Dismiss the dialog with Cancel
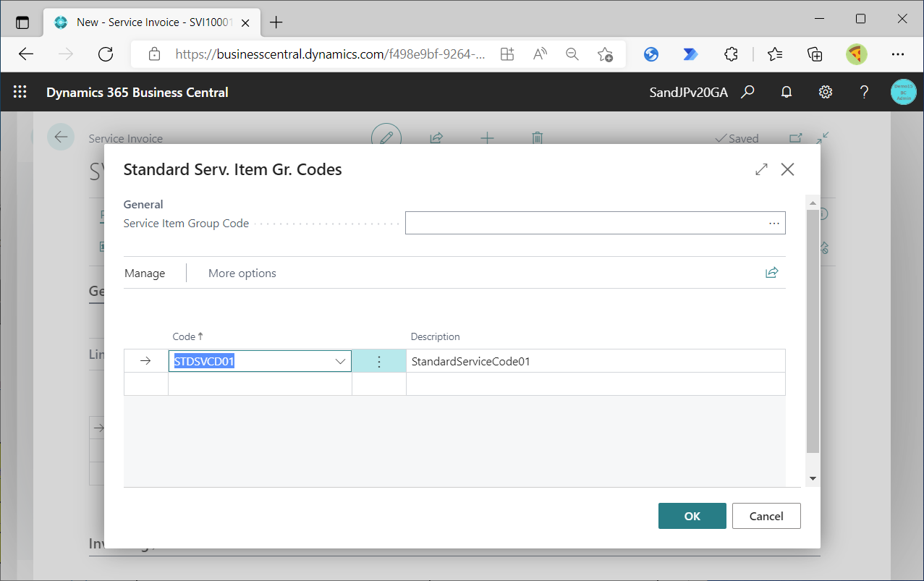 [766, 515]
